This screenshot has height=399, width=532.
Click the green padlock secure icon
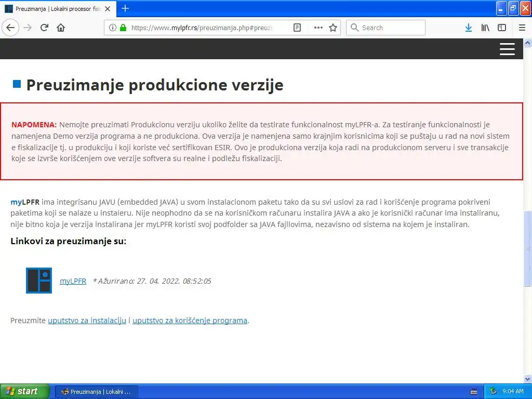point(123,28)
